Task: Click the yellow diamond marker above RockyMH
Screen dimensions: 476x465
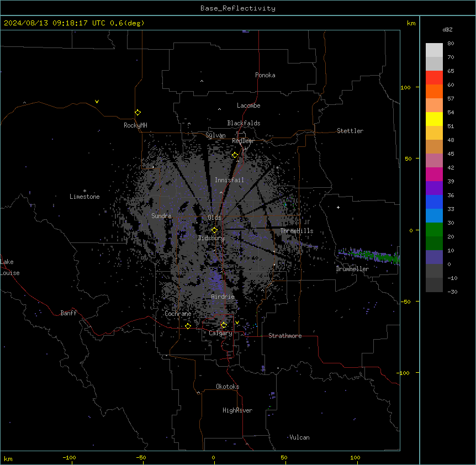Action: tap(137, 112)
